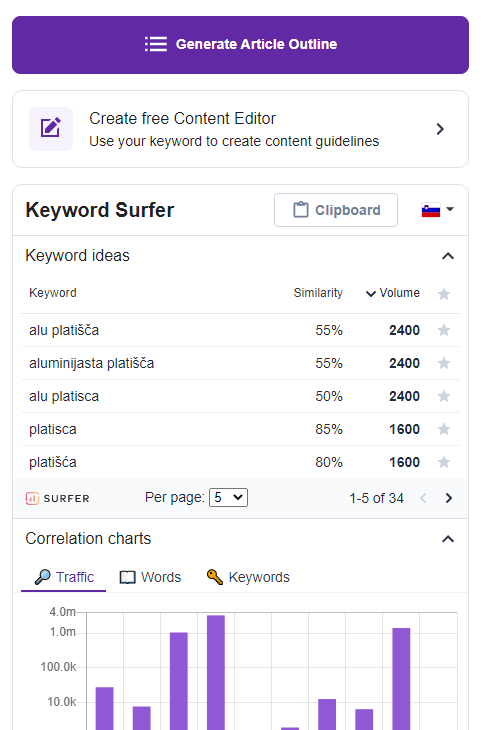Image resolution: width=483 pixels, height=730 pixels.
Task: Click the book icon on Words tab
Action: pos(128,577)
